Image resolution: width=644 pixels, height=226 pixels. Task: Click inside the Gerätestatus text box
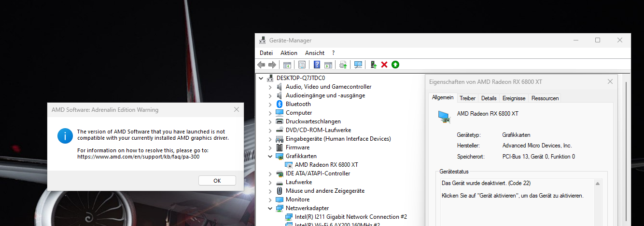coord(517,202)
